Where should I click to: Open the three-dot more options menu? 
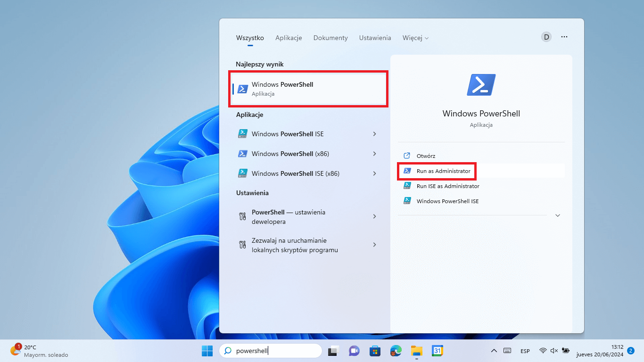tap(564, 37)
